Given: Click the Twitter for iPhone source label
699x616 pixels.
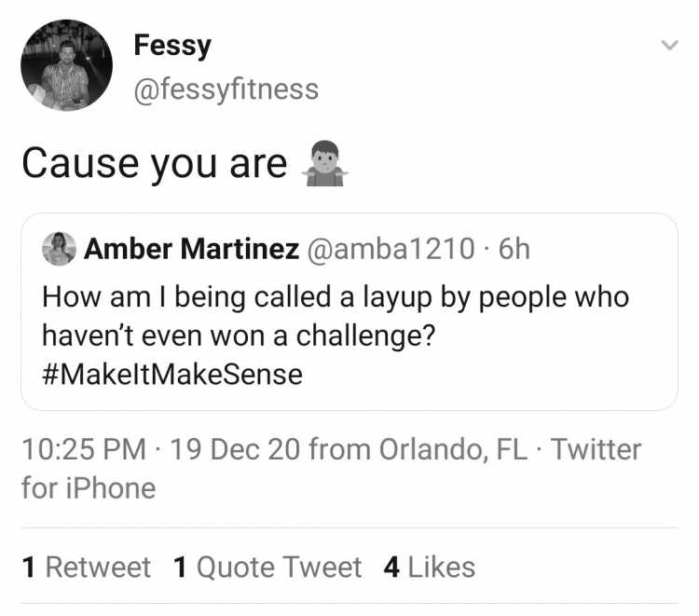Looking at the screenshot, I should click(331, 469).
